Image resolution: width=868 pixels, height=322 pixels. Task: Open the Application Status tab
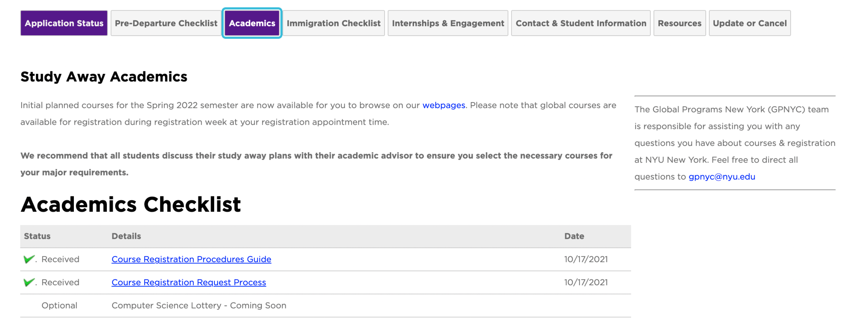pyautogui.click(x=64, y=23)
